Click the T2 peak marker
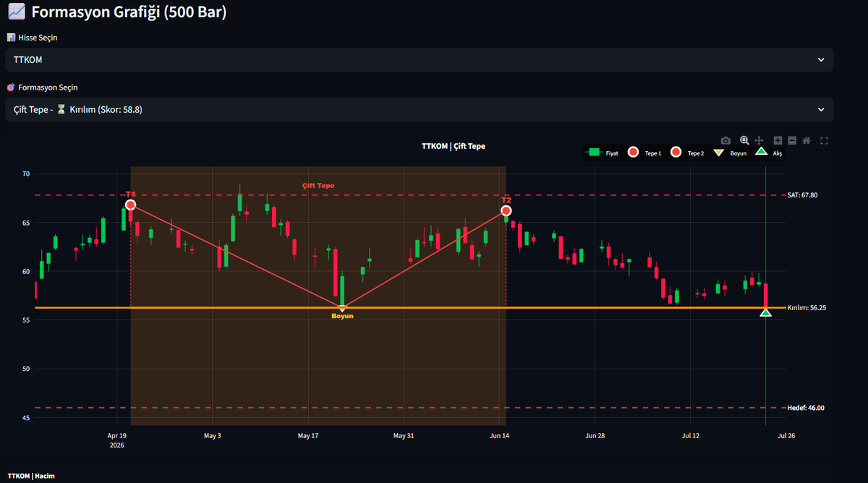Viewport: 868px width, 483px height. click(x=506, y=210)
